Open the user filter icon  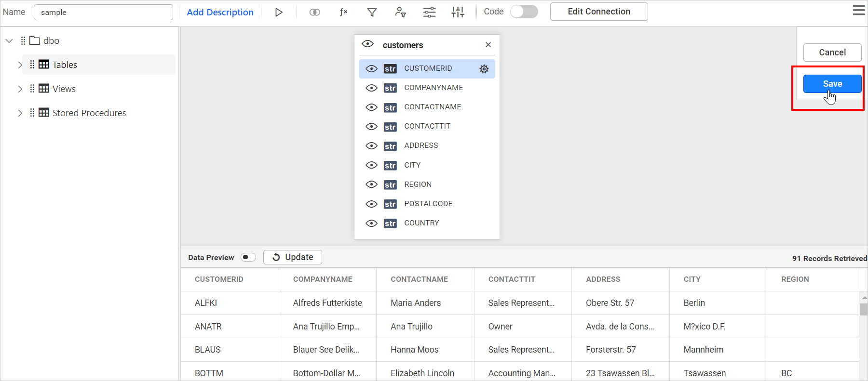[x=400, y=12]
